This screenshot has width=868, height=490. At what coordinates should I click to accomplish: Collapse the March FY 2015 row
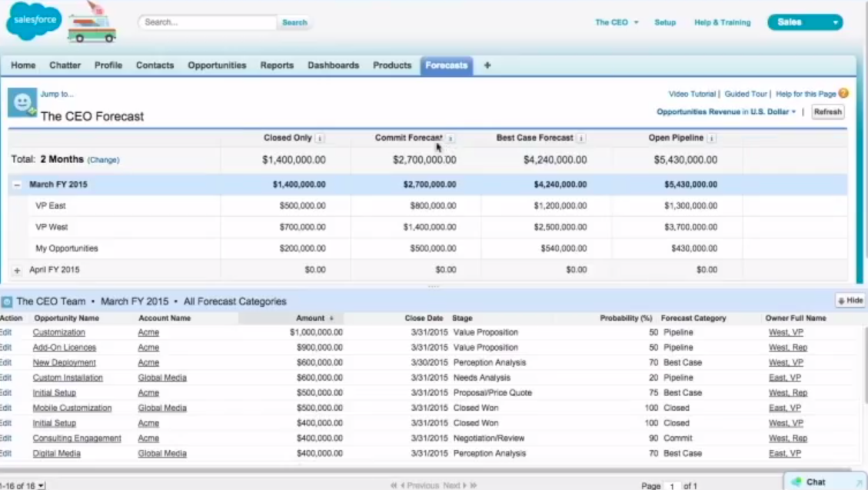[17, 185]
